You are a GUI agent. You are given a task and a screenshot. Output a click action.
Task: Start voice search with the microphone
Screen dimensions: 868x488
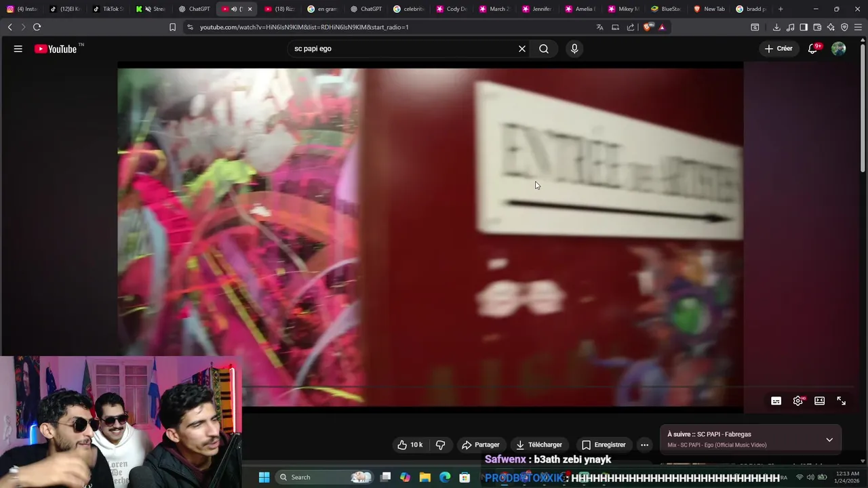click(x=574, y=49)
